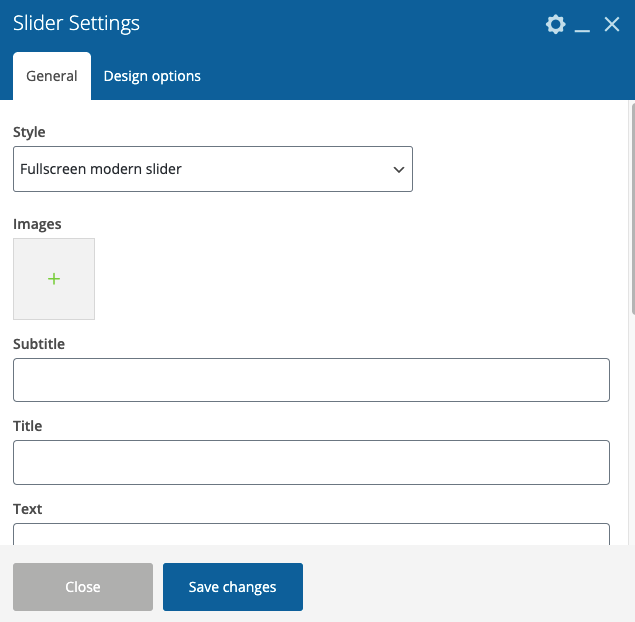
Task: Minimize the Slider Settings panel
Action: (x=583, y=25)
